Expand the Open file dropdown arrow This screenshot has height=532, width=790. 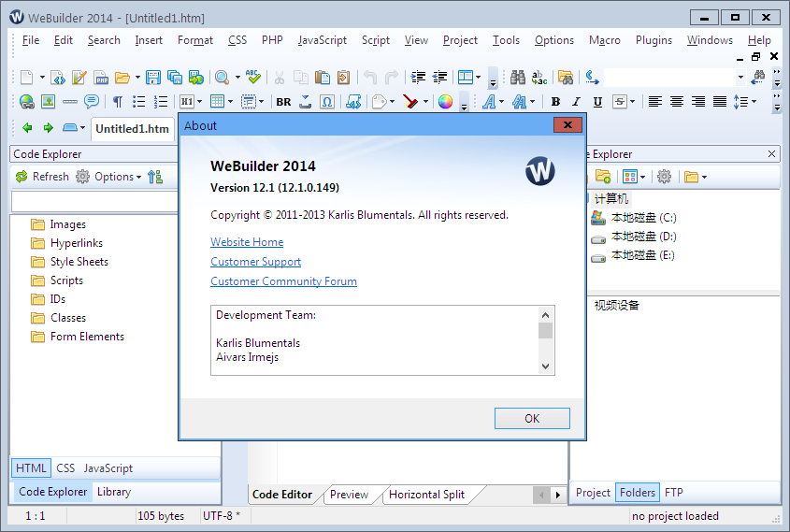click(137, 78)
